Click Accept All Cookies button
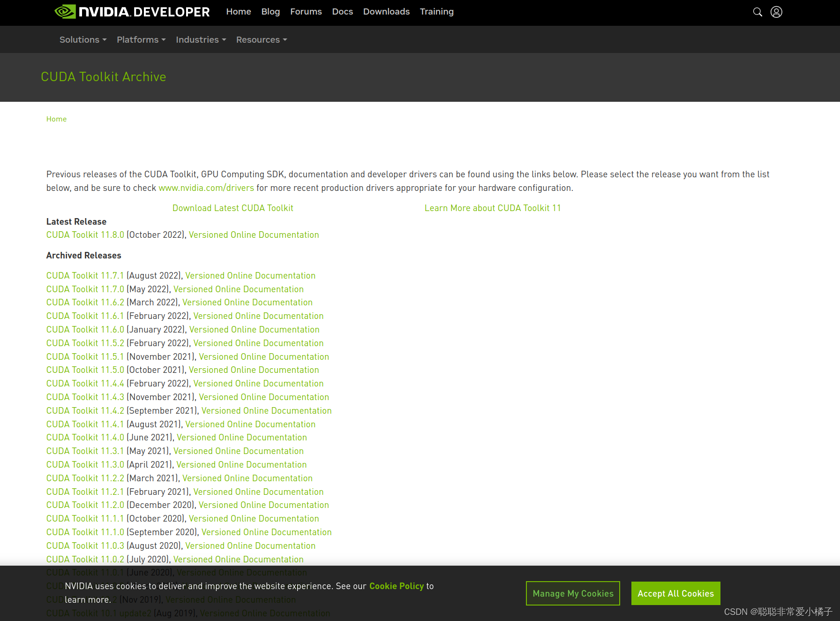This screenshot has width=840, height=621. (x=675, y=593)
